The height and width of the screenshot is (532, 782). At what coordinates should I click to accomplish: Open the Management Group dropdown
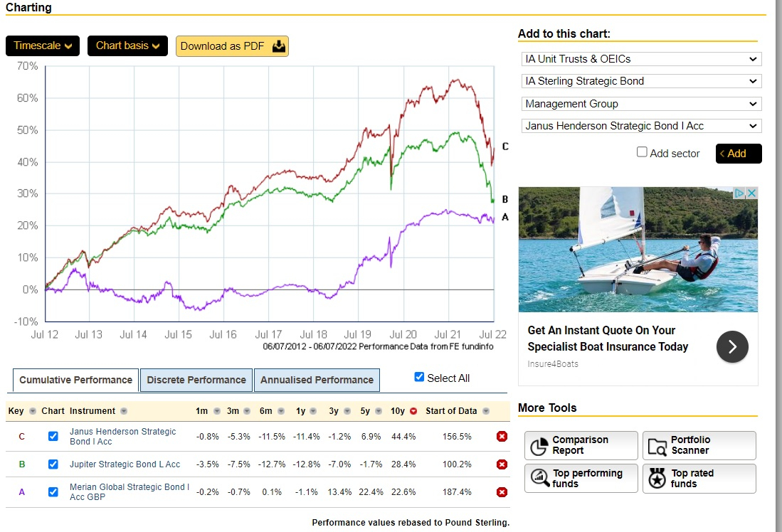(x=640, y=104)
